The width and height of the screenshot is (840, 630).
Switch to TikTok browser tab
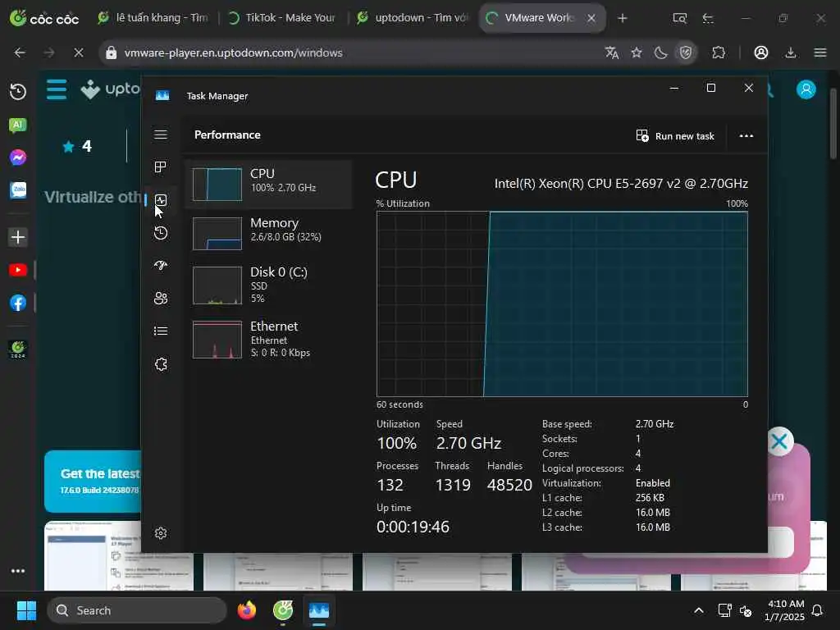point(282,18)
